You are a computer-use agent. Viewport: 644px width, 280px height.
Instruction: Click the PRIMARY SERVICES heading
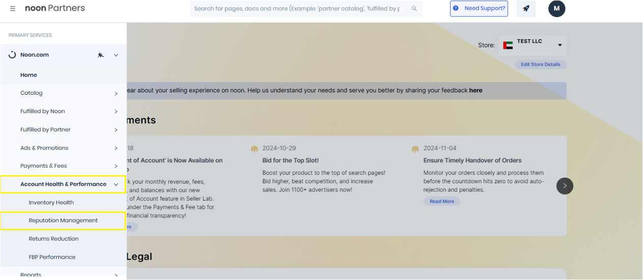click(x=30, y=36)
